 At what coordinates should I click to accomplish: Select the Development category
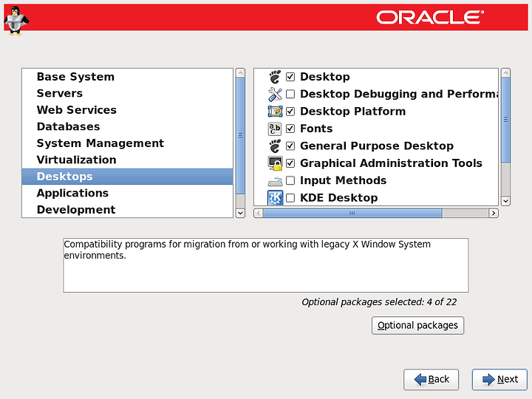[127, 210]
